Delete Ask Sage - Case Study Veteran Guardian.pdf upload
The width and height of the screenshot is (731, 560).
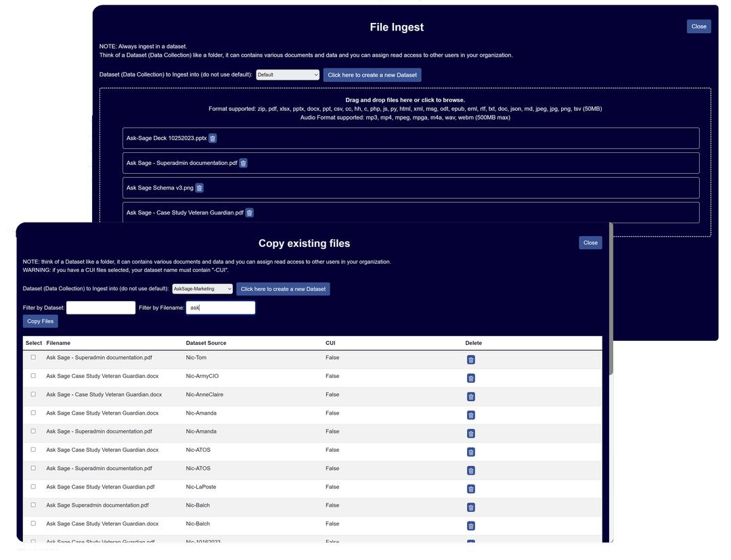(249, 212)
